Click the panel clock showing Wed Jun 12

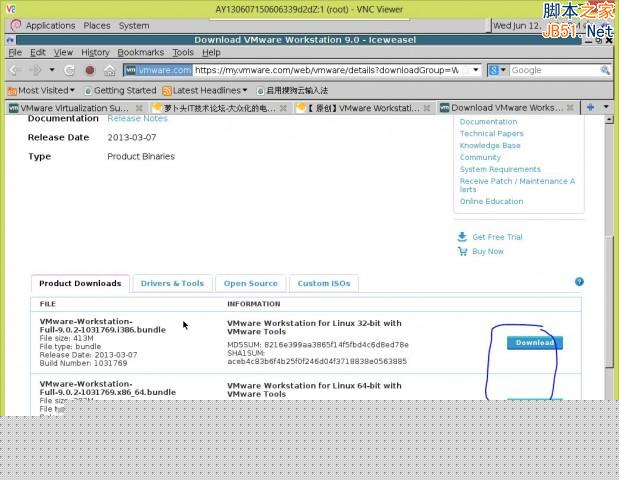click(x=516, y=26)
